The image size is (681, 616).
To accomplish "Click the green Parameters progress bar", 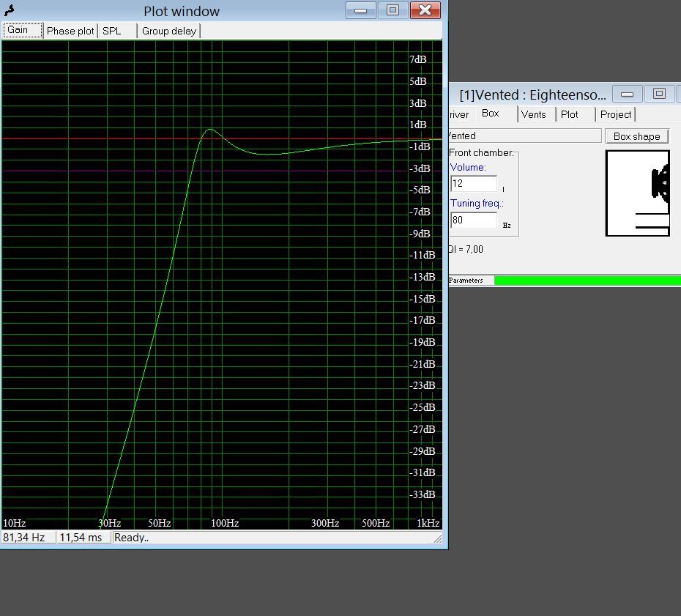I will 587,281.
